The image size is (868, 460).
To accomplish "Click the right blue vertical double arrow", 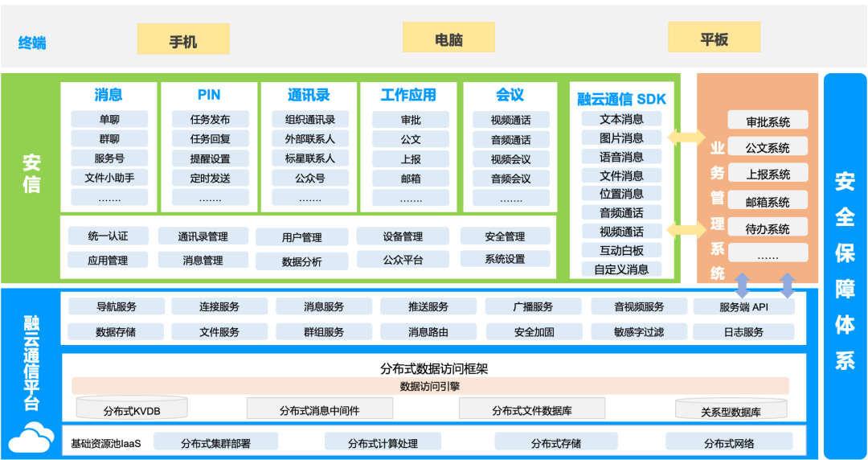I will [787, 285].
